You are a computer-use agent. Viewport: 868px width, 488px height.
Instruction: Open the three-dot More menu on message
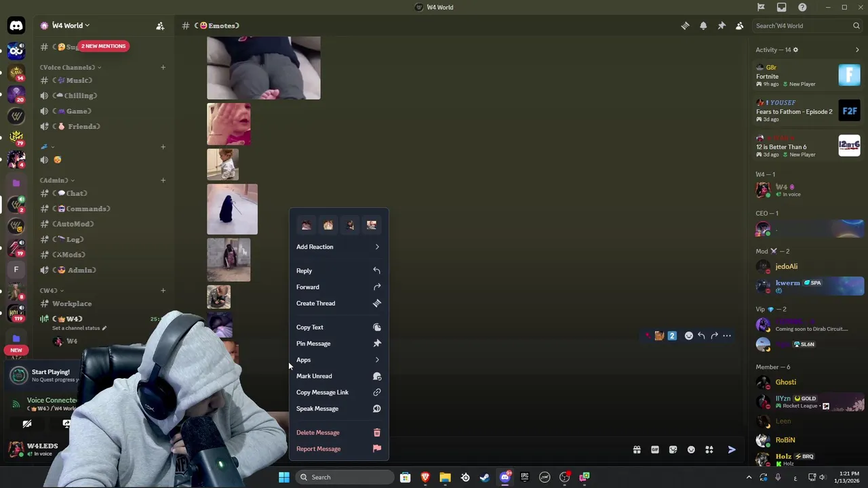[727, 335]
